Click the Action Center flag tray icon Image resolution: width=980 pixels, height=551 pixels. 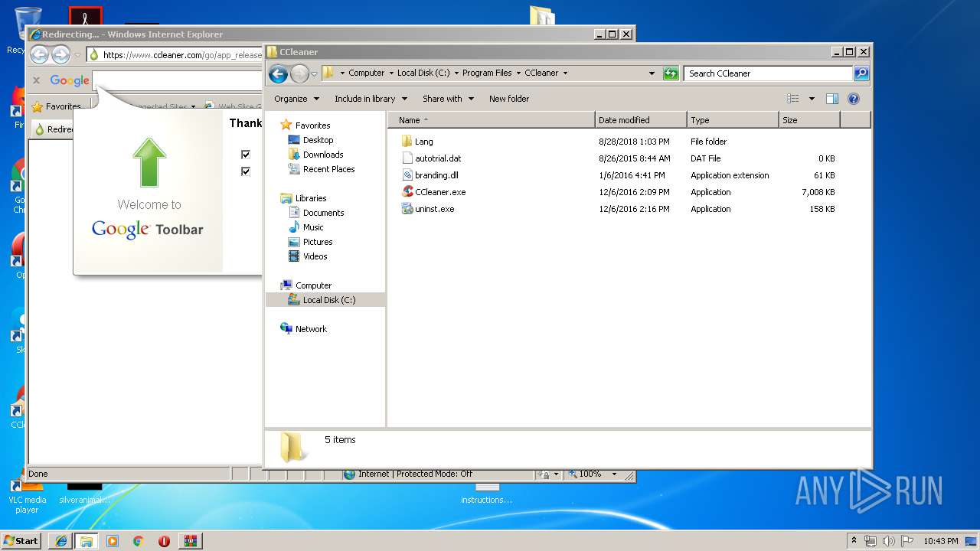[907, 541]
